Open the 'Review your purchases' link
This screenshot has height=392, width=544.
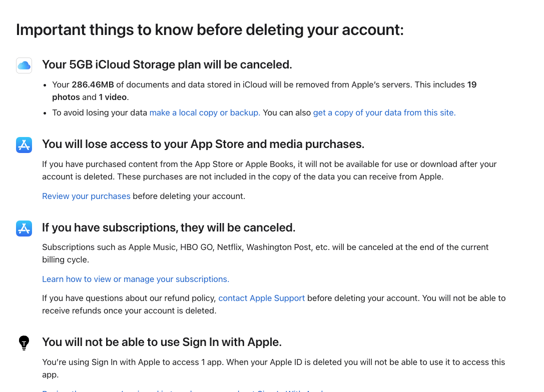click(86, 196)
